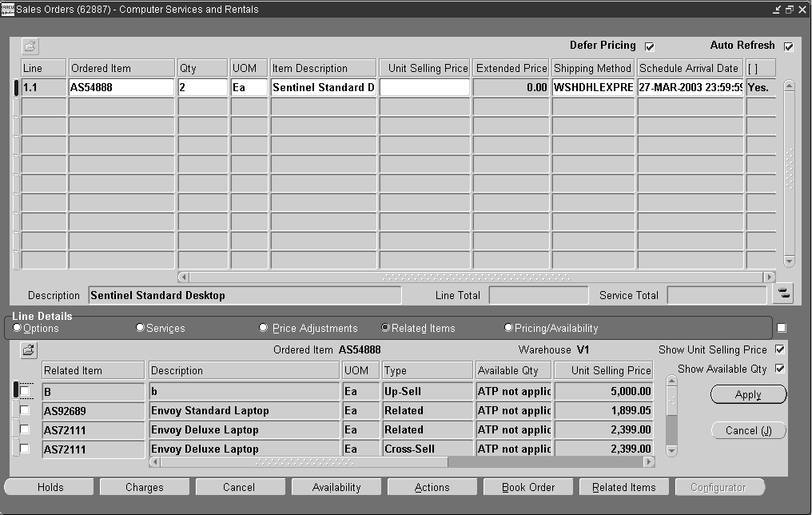Uncheck Show Available Qty

(780, 369)
